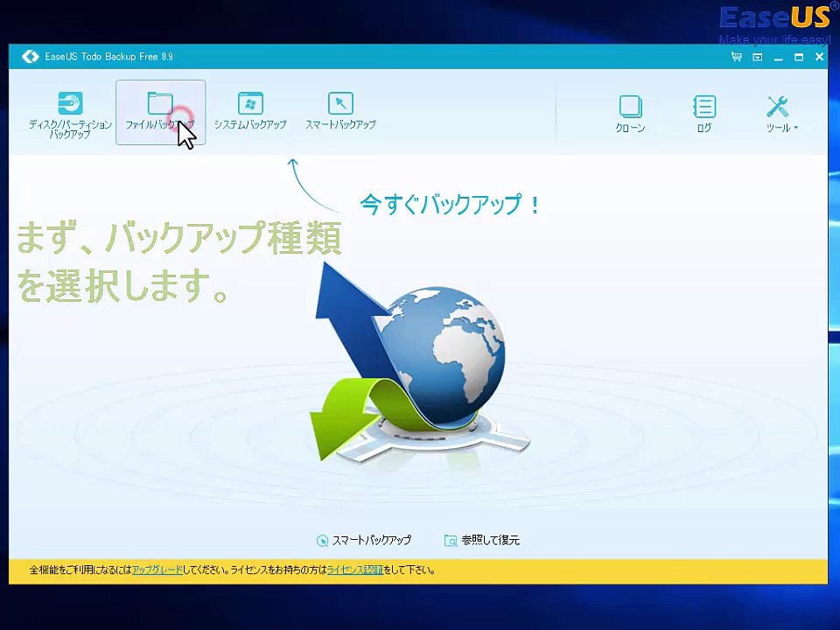Click 参照して復元 (browse to recover)

pyautogui.click(x=481, y=540)
